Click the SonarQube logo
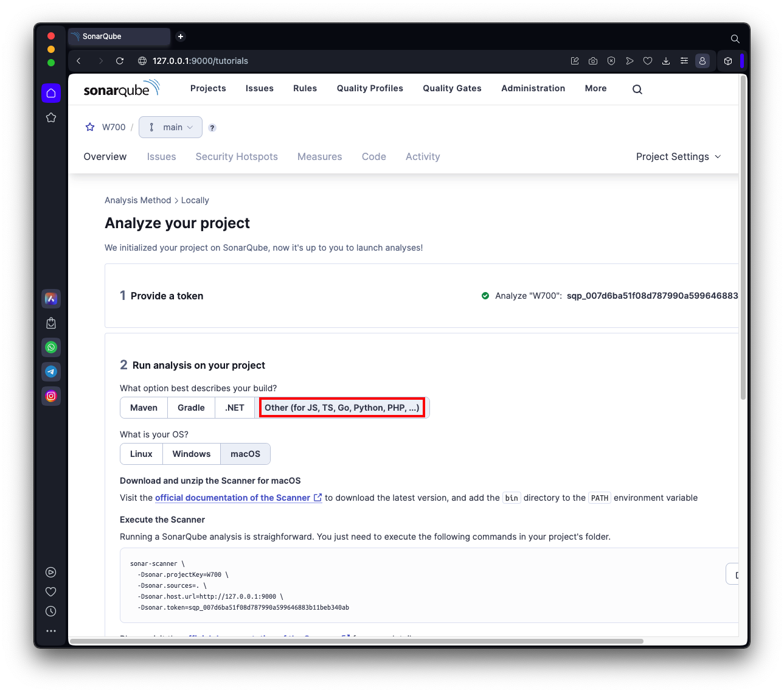 (122, 89)
